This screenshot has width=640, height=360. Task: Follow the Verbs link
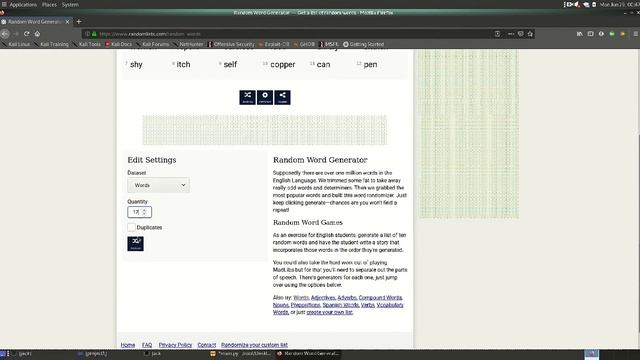367,305
